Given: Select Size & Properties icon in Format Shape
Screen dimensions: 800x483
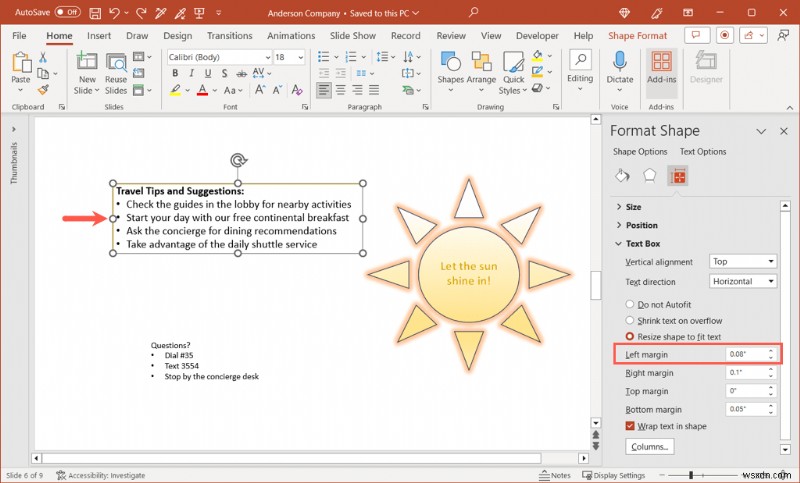Looking at the screenshot, I should coord(678,176).
